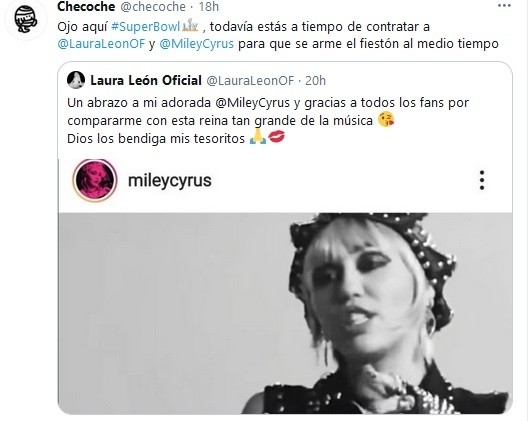
Task: Open mileycyrus Instagram profile picture
Action: 95,180
